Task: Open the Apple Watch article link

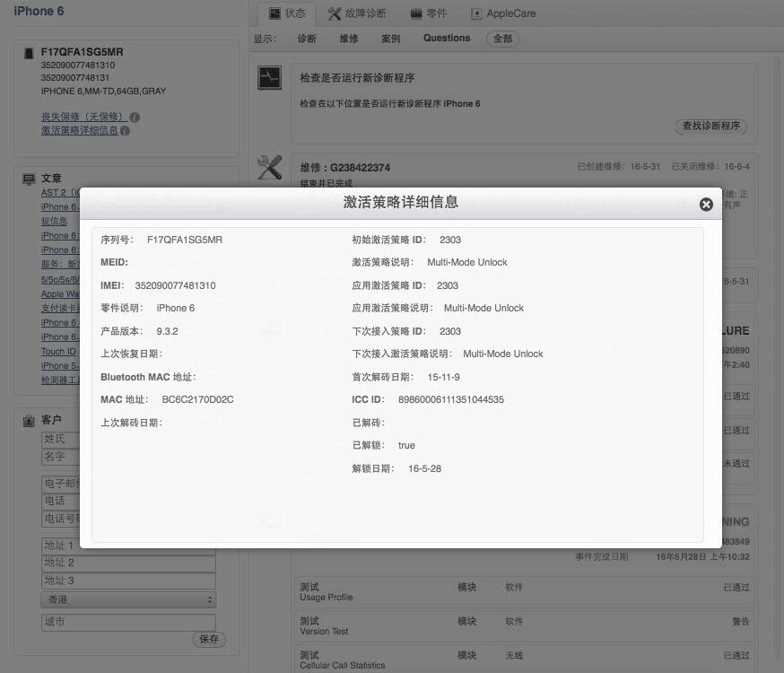Action: [60, 294]
